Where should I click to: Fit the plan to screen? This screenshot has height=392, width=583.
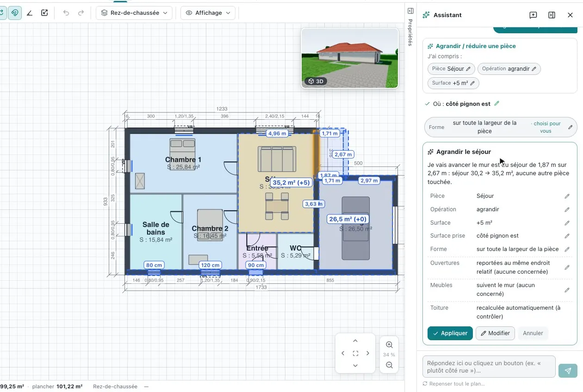pos(355,353)
